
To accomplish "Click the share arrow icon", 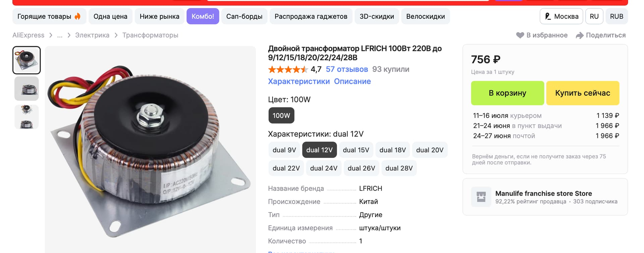I will point(580,35).
